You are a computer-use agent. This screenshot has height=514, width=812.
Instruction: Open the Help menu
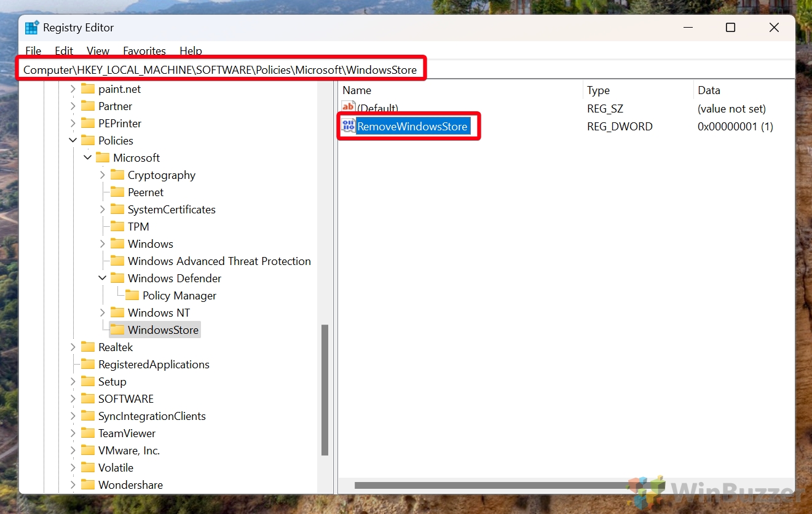[191, 51]
